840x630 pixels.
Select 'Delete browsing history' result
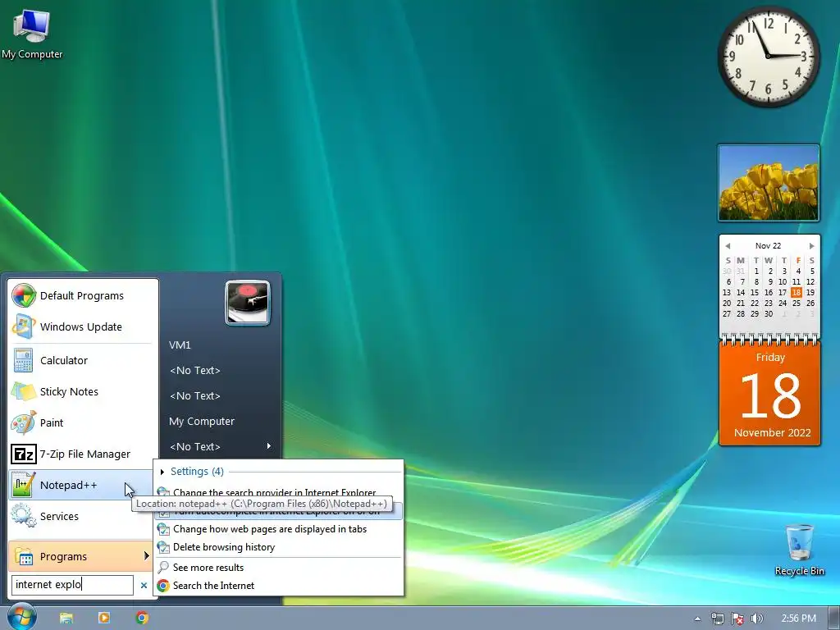[x=279, y=547]
